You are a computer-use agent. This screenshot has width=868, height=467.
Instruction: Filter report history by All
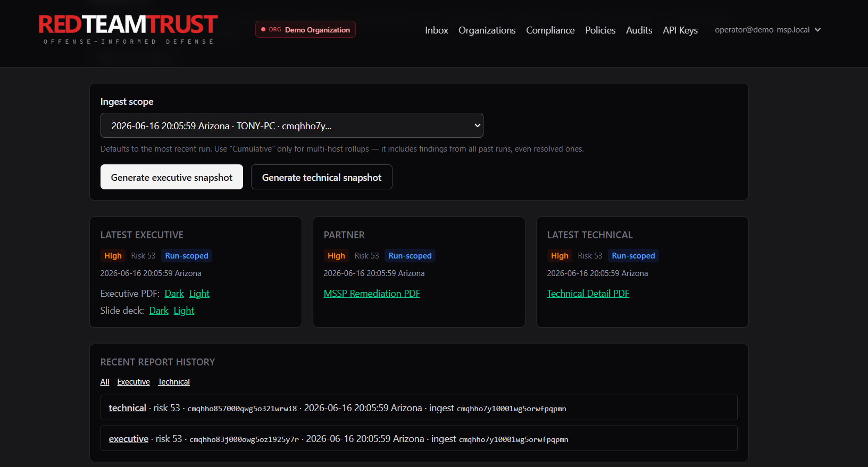(105, 382)
